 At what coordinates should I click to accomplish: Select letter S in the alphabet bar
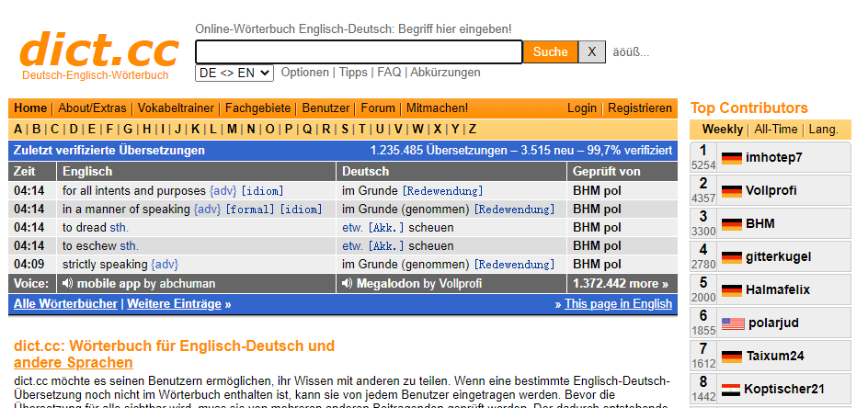[x=344, y=129]
